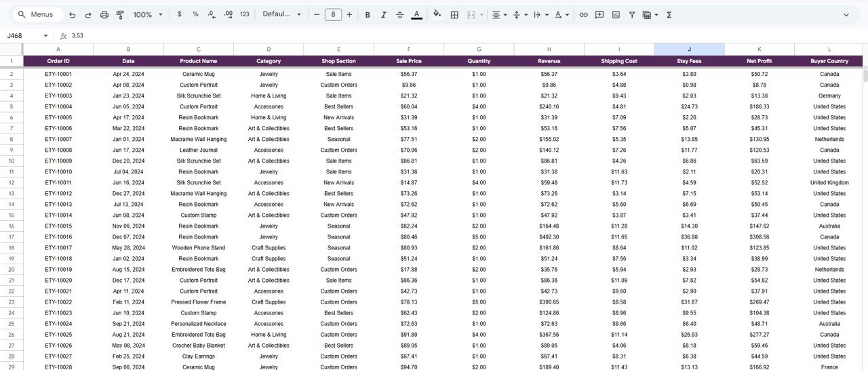Viewport: 868px width, 370px height.
Task: Collapse the toolbar with the chevron
Action: [x=846, y=14]
